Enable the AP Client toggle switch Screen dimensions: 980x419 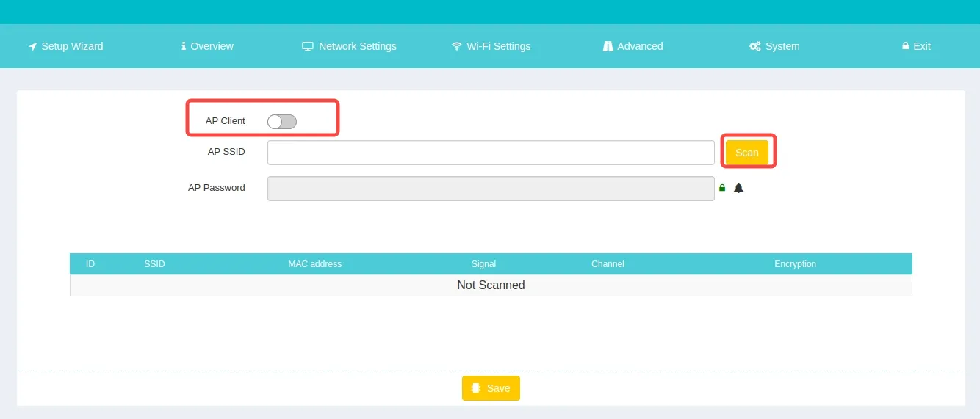pos(282,122)
